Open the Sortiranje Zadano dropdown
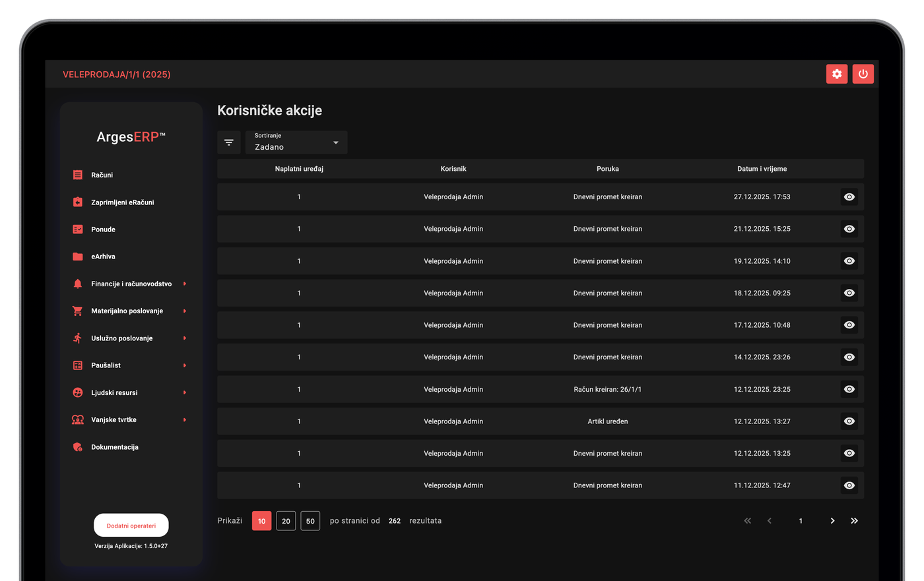 (x=296, y=142)
